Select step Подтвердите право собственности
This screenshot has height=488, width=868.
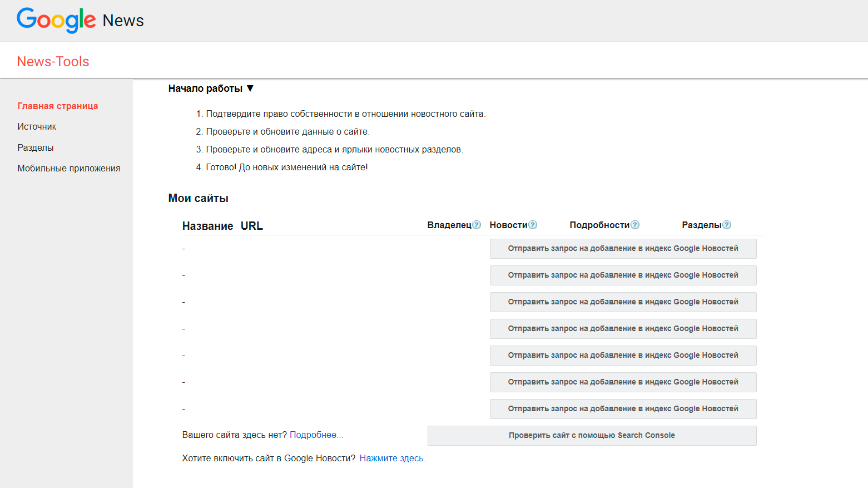pyautogui.click(x=345, y=114)
